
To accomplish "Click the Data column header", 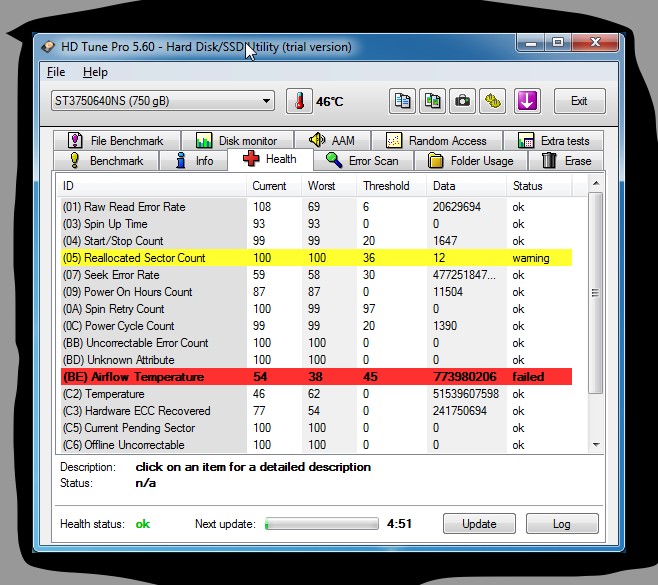I will pyautogui.click(x=467, y=186).
